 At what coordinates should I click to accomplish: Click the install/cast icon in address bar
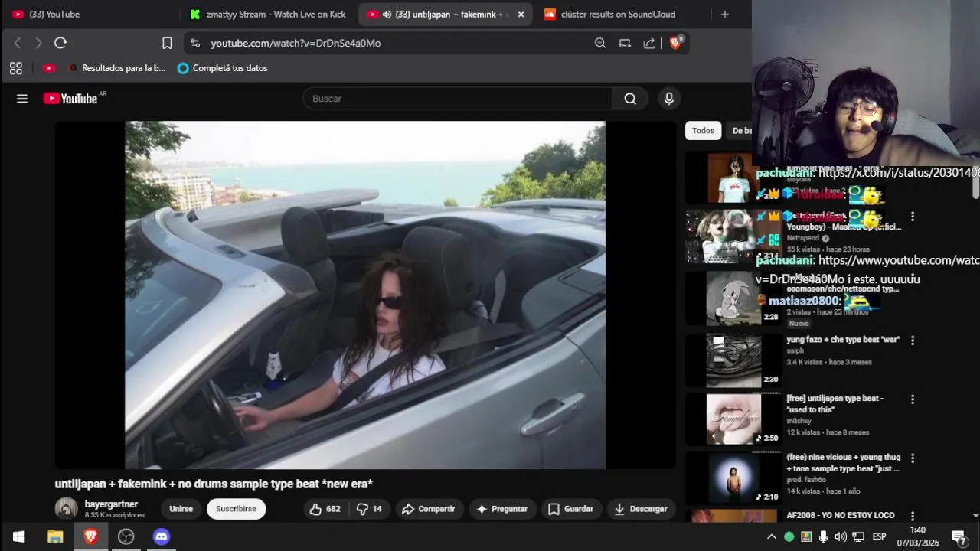(x=625, y=43)
